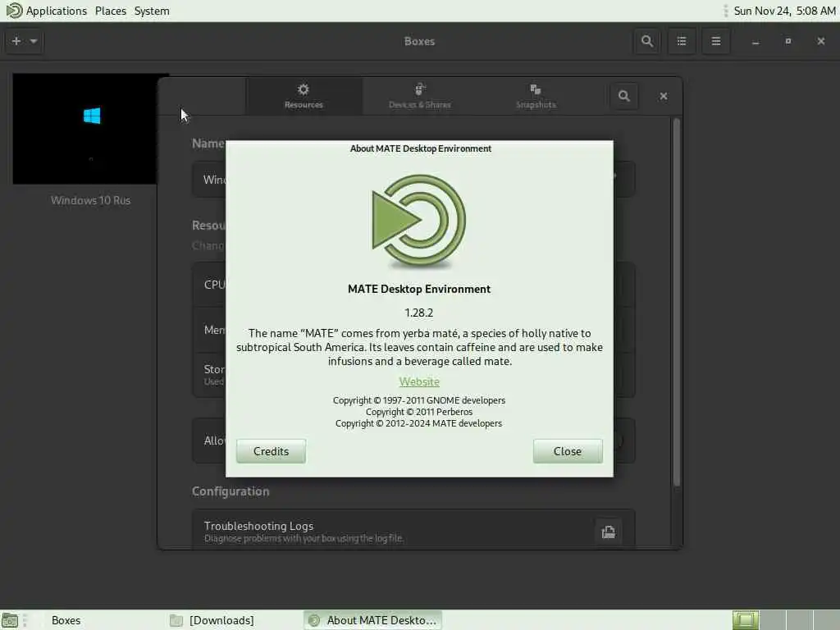Click the Copyright 2011 Perberos line
This screenshot has height=630, width=840.
pos(419,412)
